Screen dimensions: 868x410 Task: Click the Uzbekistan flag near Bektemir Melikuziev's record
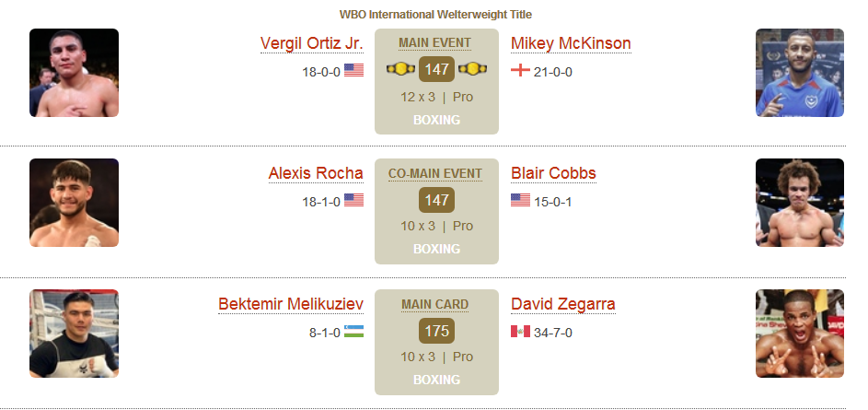coord(353,332)
